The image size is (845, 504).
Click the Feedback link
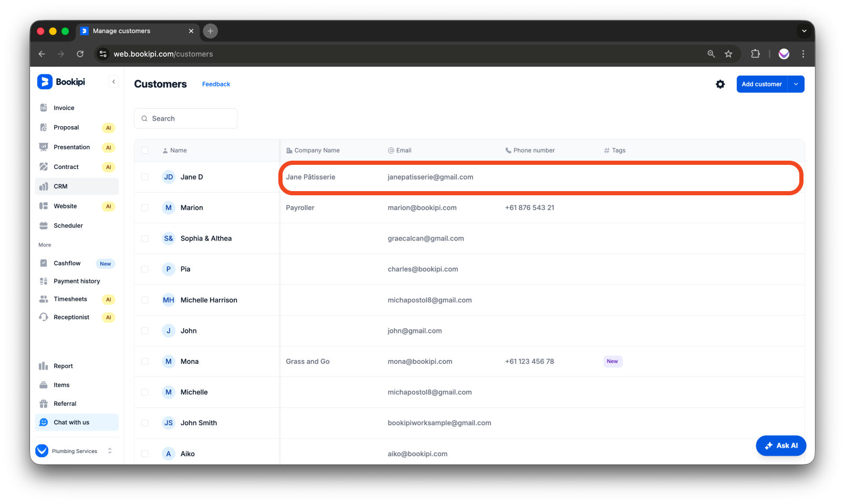(216, 84)
